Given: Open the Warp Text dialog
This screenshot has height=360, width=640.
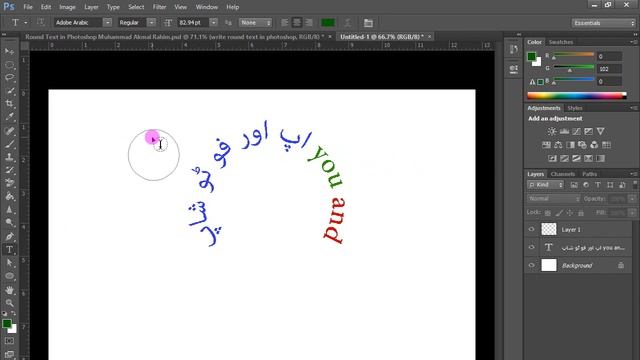Looking at the screenshot, I should [347, 23].
